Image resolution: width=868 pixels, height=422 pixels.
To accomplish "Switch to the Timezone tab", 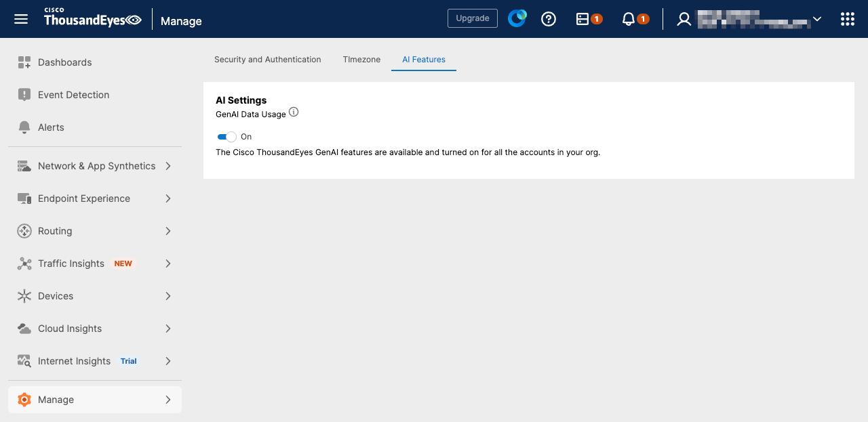I will [361, 60].
